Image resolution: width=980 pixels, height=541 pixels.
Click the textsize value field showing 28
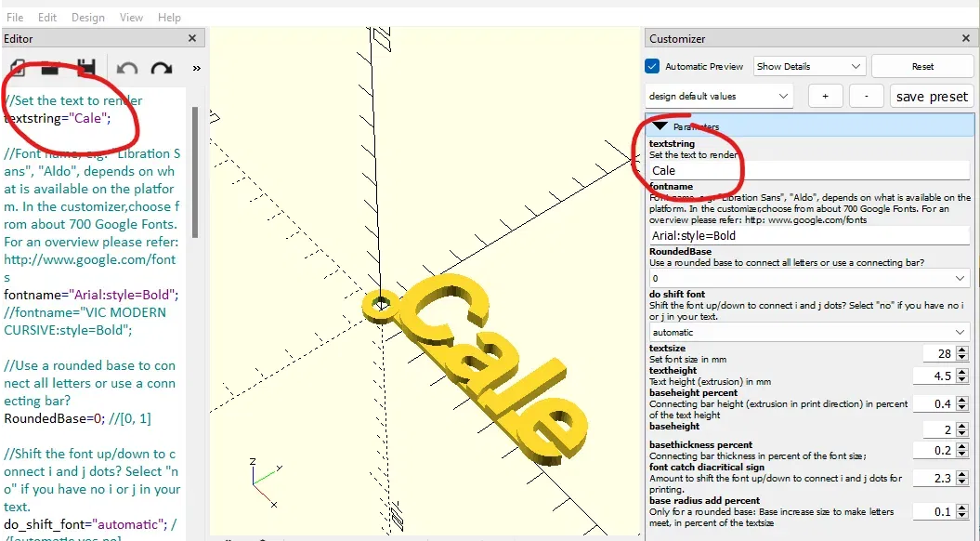(x=939, y=353)
